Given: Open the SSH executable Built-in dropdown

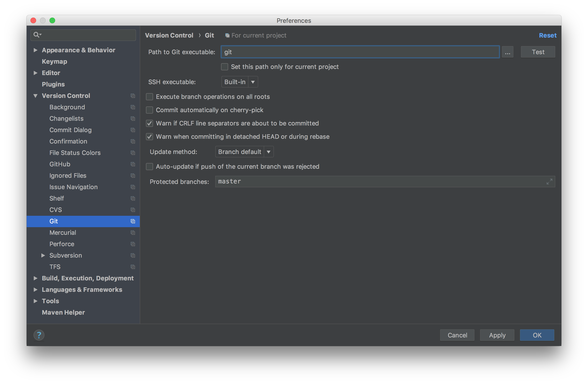Looking at the screenshot, I should [239, 82].
